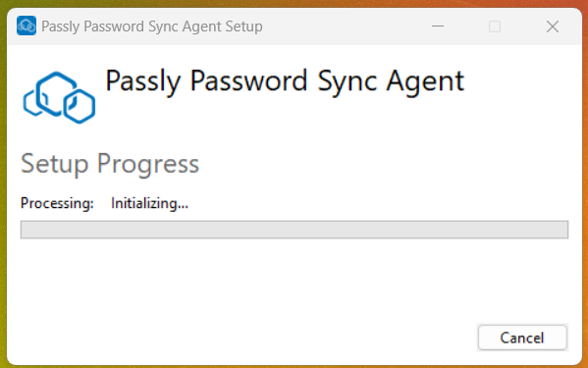The image size is (588, 368).
Task: Click the empty setup progress bar
Action: pos(294,230)
